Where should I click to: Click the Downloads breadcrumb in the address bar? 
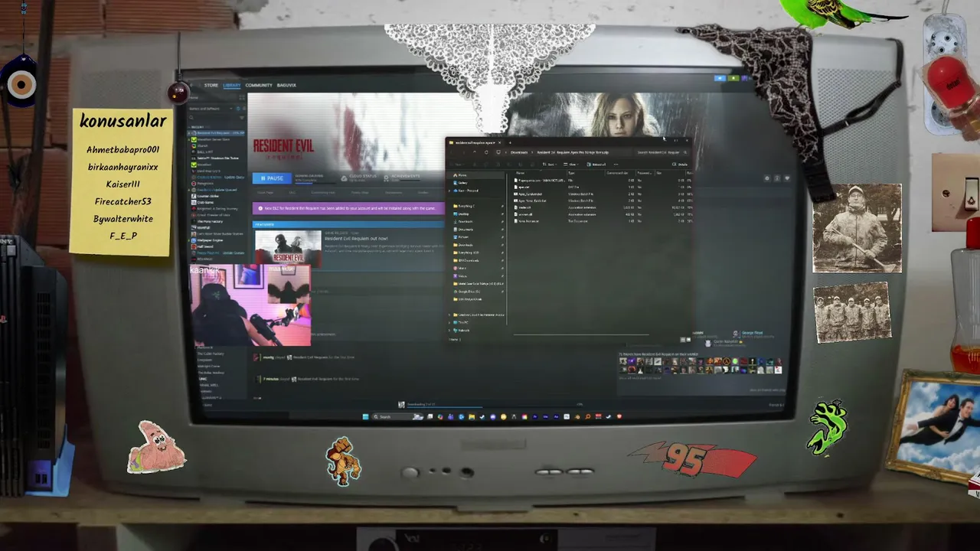click(x=519, y=152)
